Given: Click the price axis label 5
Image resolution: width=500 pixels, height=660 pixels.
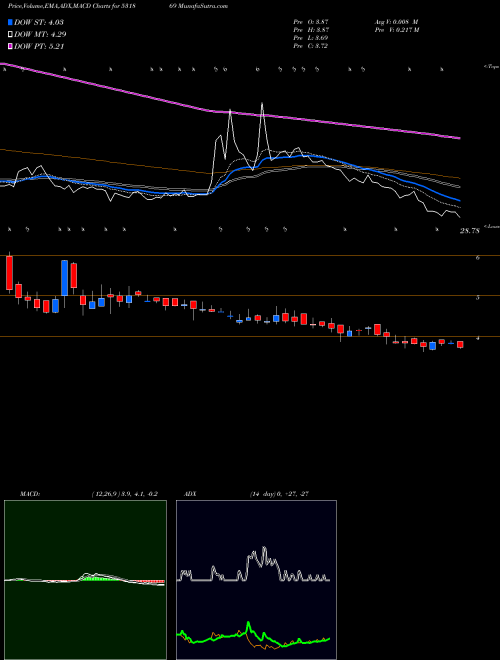Looking at the screenshot, I should [478, 298].
